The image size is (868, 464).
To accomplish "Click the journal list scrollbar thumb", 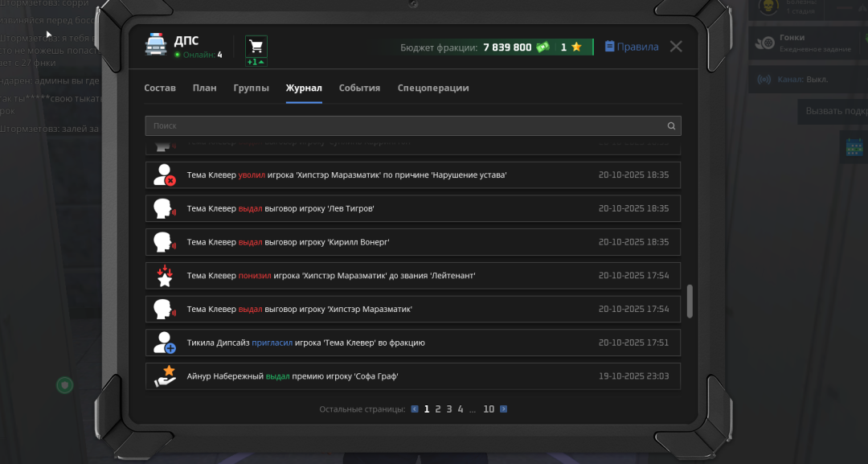I will click(x=690, y=301).
